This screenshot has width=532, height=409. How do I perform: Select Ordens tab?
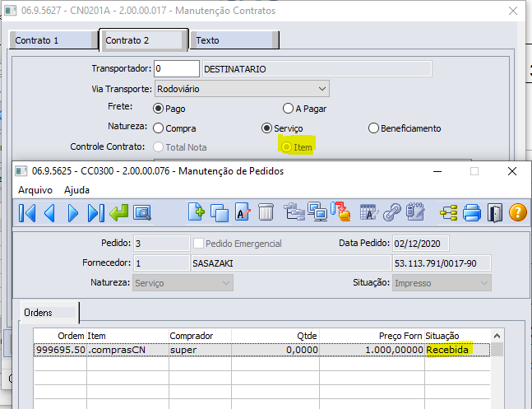pyautogui.click(x=49, y=312)
